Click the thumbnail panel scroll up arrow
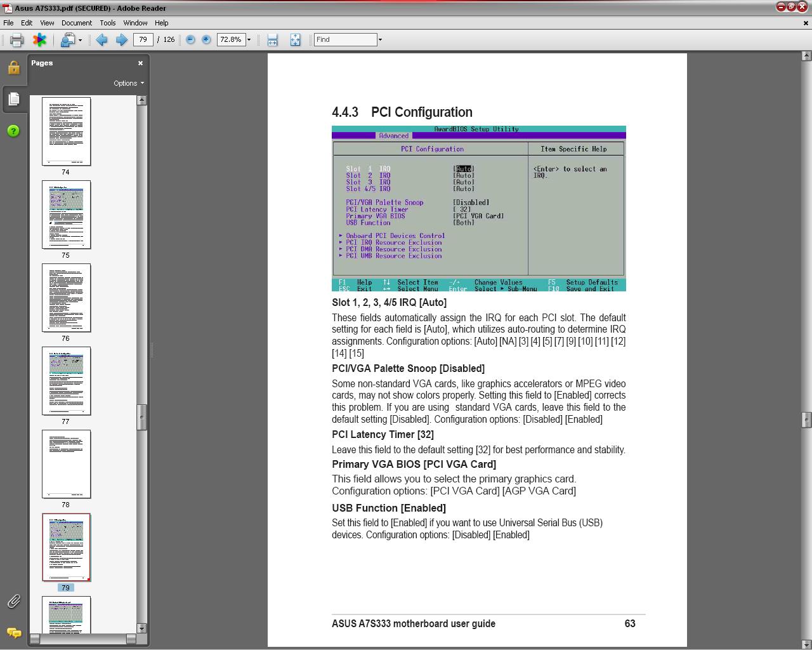This screenshot has width=812, height=650. click(x=141, y=100)
